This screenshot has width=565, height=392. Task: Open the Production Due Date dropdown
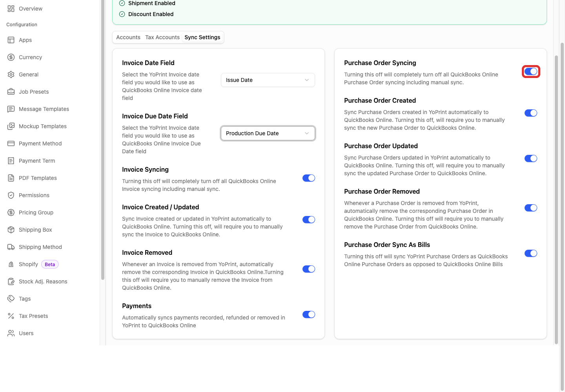click(x=268, y=133)
